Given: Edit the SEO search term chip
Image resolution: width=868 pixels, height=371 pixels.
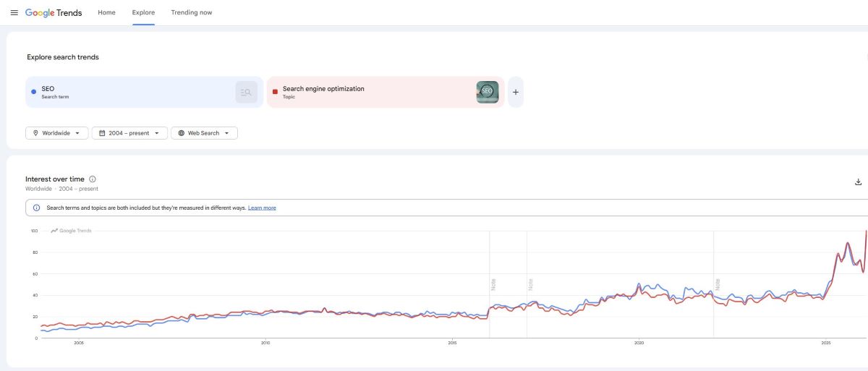Looking at the screenshot, I should point(144,92).
